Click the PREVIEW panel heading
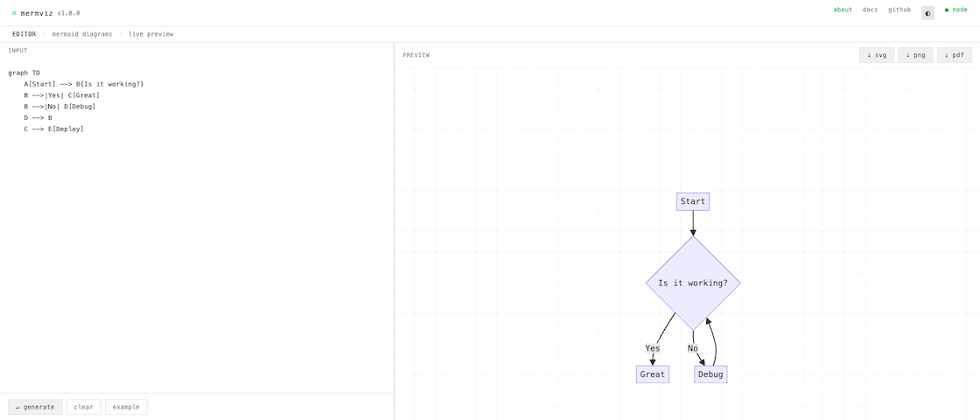Image resolution: width=980 pixels, height=420 pixels. point(416,55)
